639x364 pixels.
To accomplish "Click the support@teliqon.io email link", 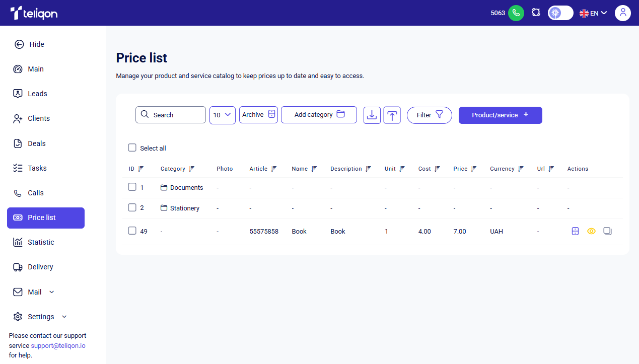I will tap(58, 346).
